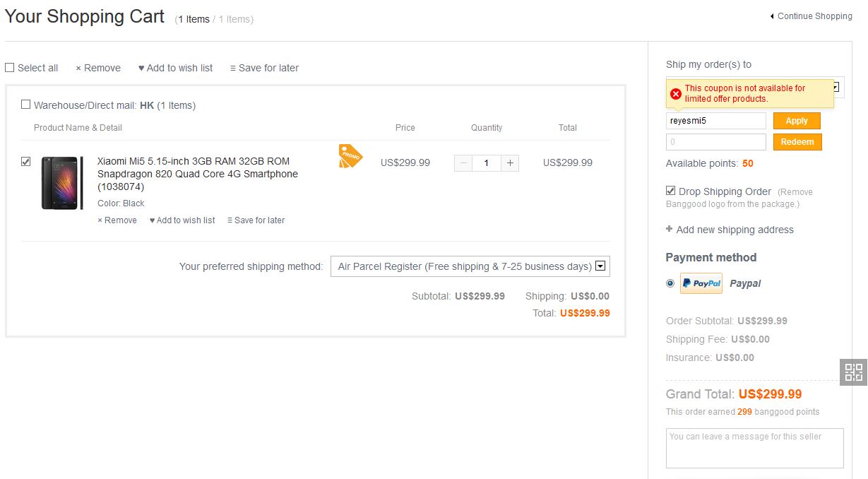
Task: Click the Redeem points button
Action: point(797,142)
